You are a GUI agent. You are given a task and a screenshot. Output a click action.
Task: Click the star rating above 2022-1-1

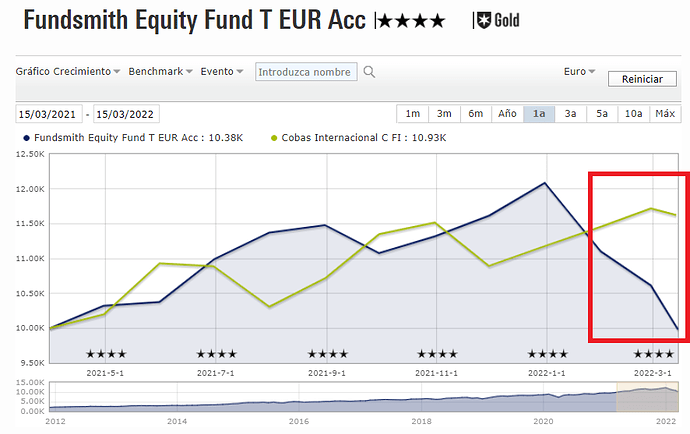pyautogui.click(x=548, y=354)
